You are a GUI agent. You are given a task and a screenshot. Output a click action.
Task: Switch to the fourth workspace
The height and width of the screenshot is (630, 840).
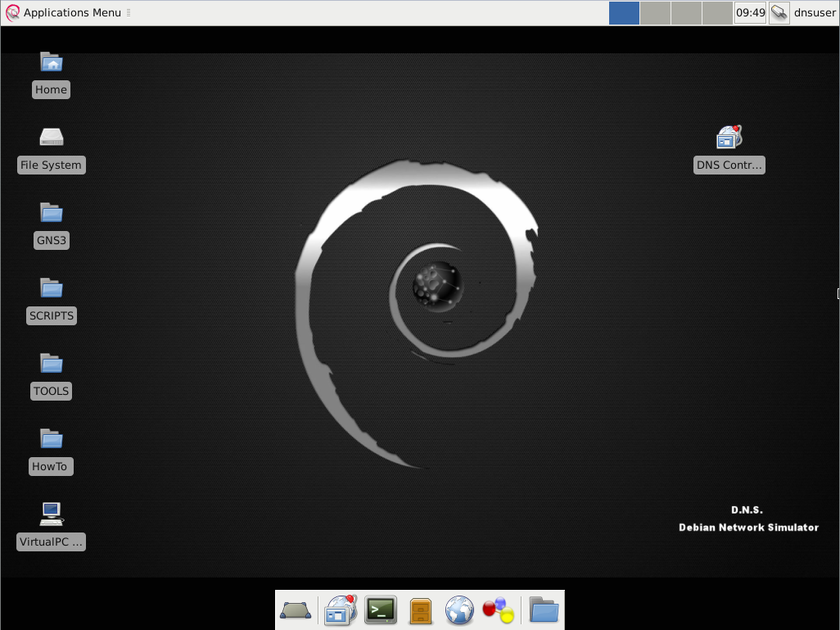[717, 13]
